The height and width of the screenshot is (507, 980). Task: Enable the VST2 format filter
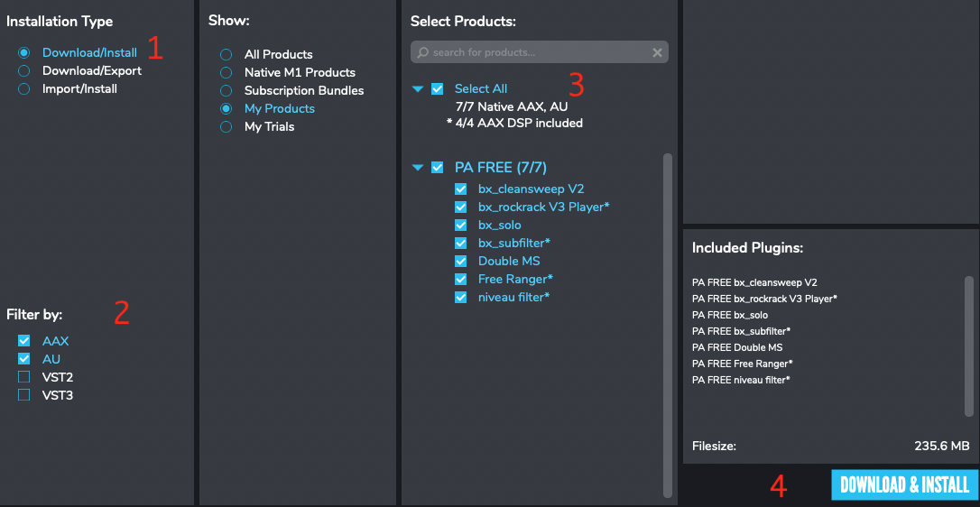pyautogui.click(x=24, y=377)
